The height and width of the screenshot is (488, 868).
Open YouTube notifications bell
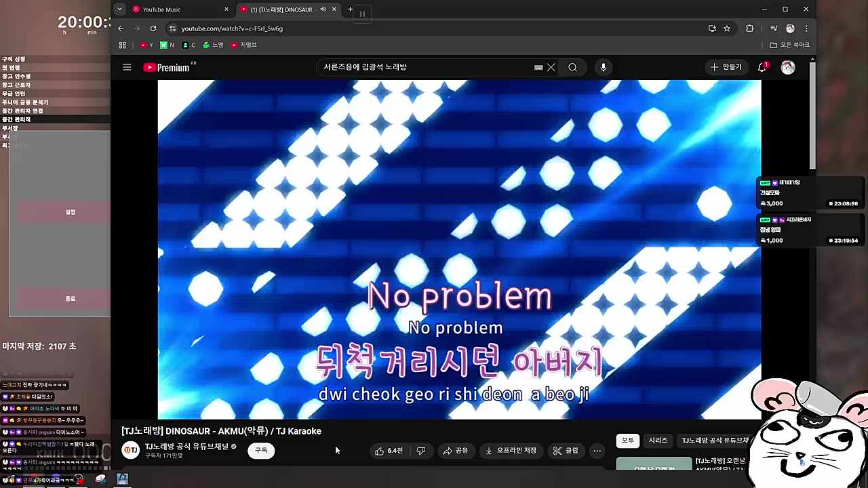(762, 67)
